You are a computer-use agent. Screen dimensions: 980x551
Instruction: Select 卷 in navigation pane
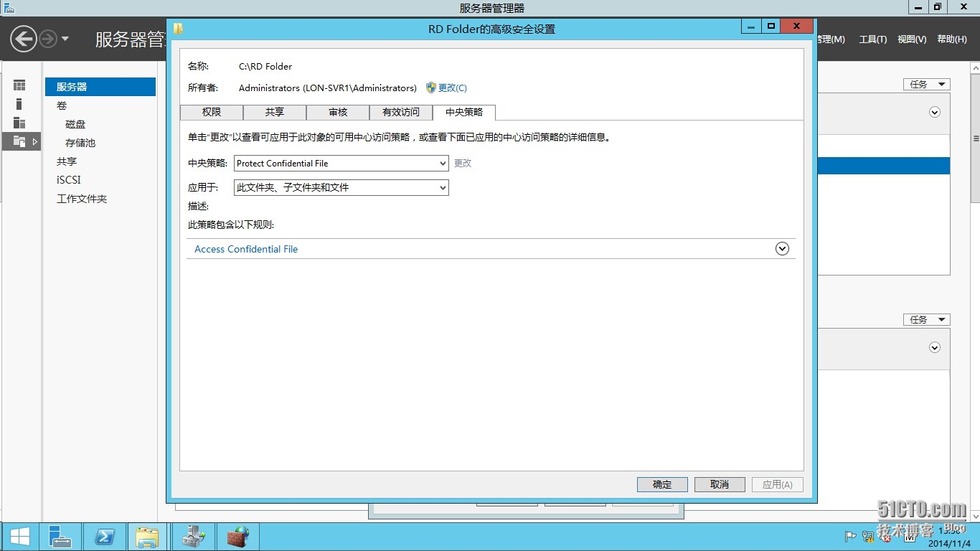pos(62,105)
